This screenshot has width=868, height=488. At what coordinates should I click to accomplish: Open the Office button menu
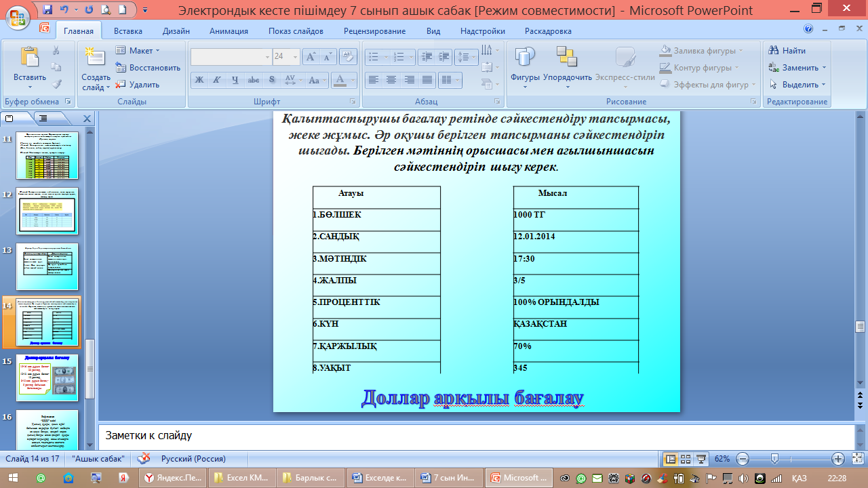[x=17, y=14]
